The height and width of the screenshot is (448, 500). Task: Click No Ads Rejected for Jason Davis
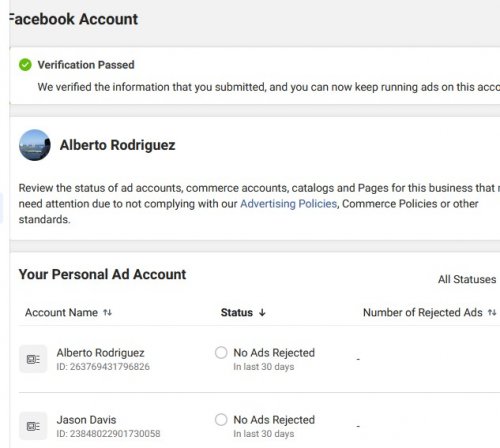click(x=274, y=420)
